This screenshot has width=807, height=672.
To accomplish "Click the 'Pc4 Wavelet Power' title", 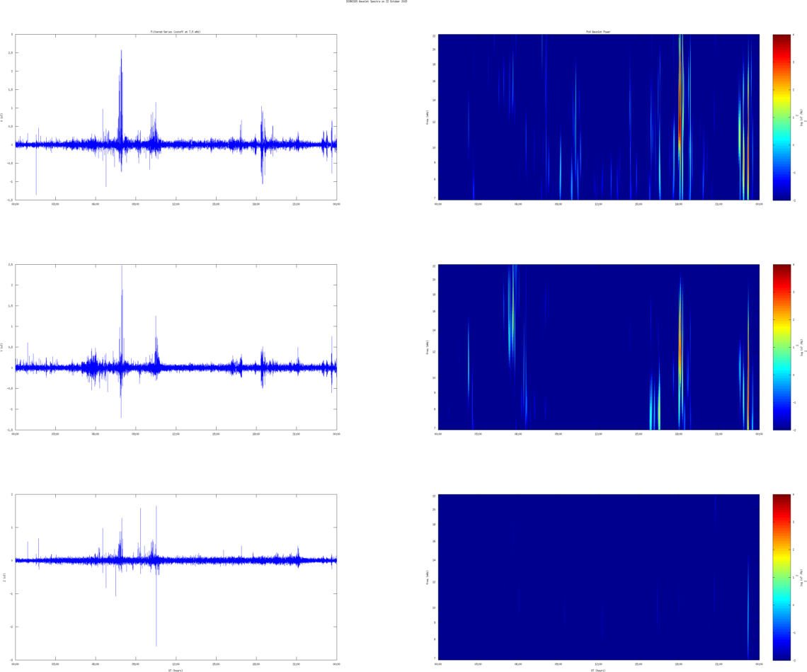I will tap(599, 32).
